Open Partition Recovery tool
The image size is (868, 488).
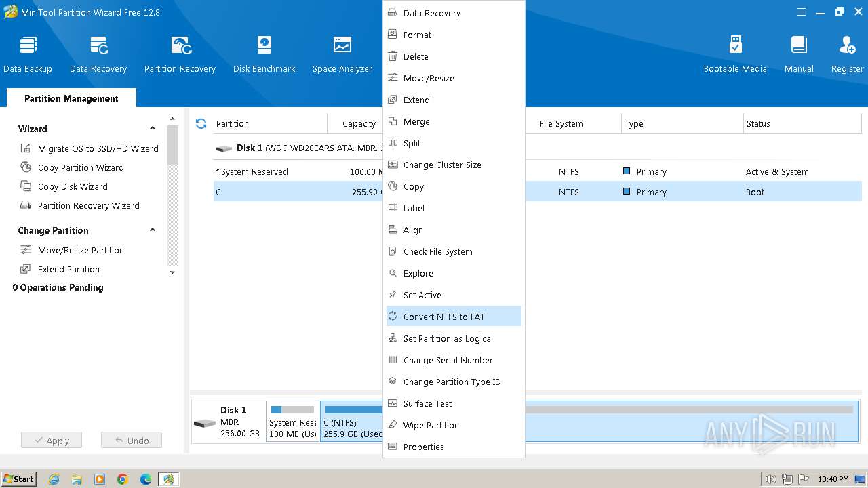[x=180, y=54]
